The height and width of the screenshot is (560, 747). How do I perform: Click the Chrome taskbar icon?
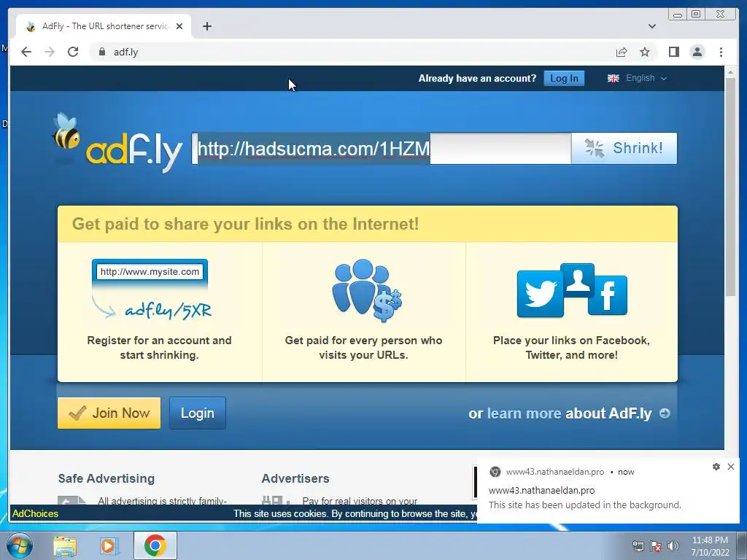[x=155, y=545]
